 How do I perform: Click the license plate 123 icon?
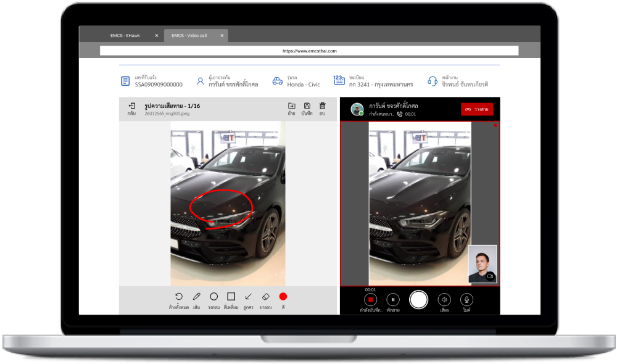click(x=339, y=80)
